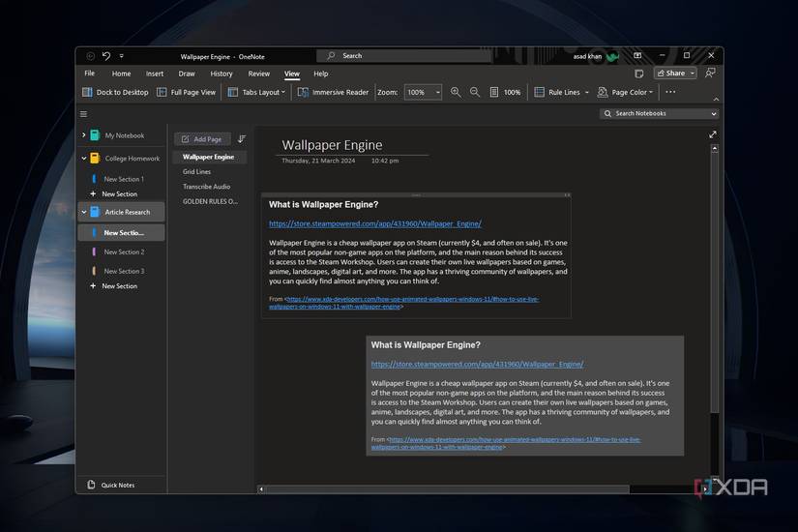Toggle the navigation pane hamburger icon
Viewport: 798px width, 532px height.
[83, 114]
